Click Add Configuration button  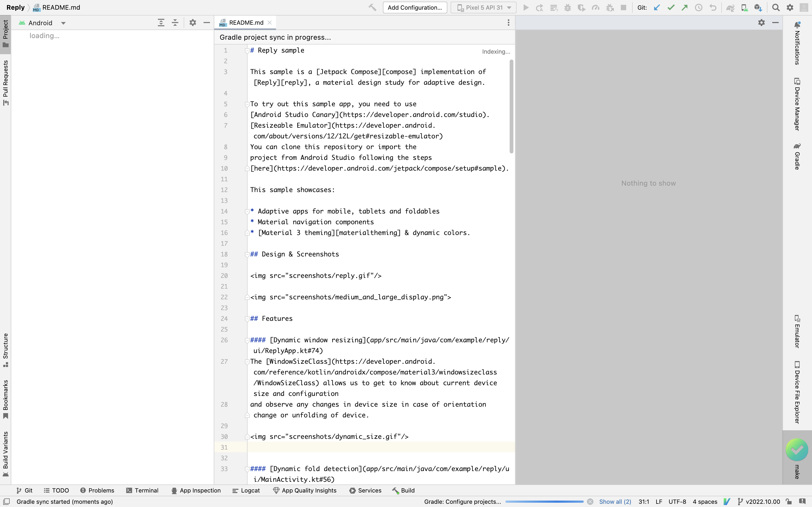click(x=415, y=8)
